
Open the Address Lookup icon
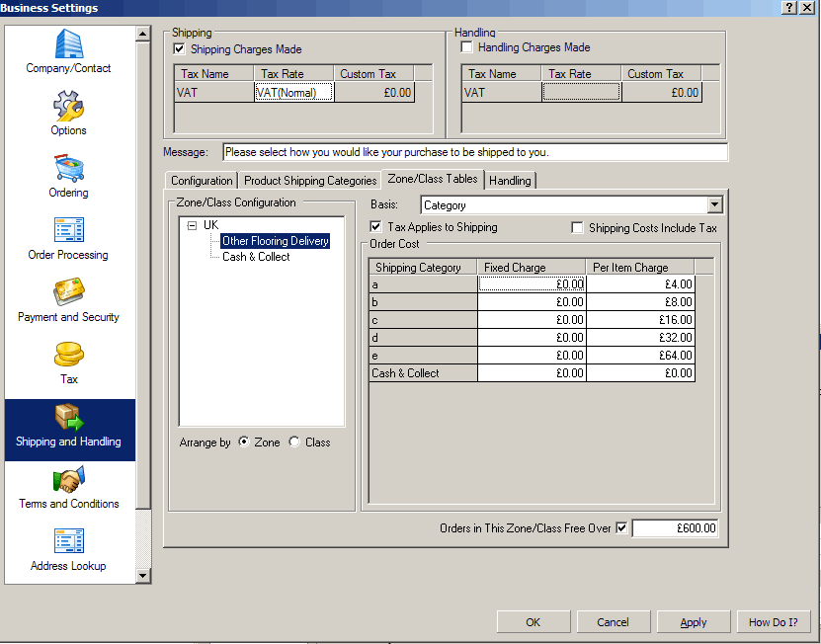pos(68,541)
